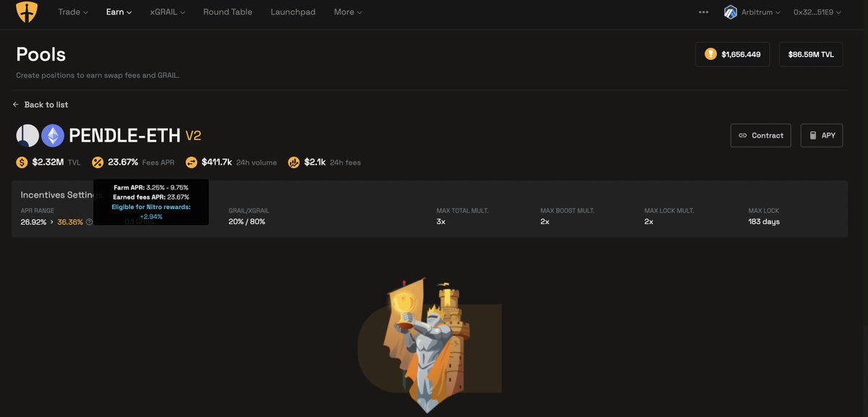868x417 pixels.
Task: Click the PENDLE-ETH pool title
Action: [x=124, y=136]
